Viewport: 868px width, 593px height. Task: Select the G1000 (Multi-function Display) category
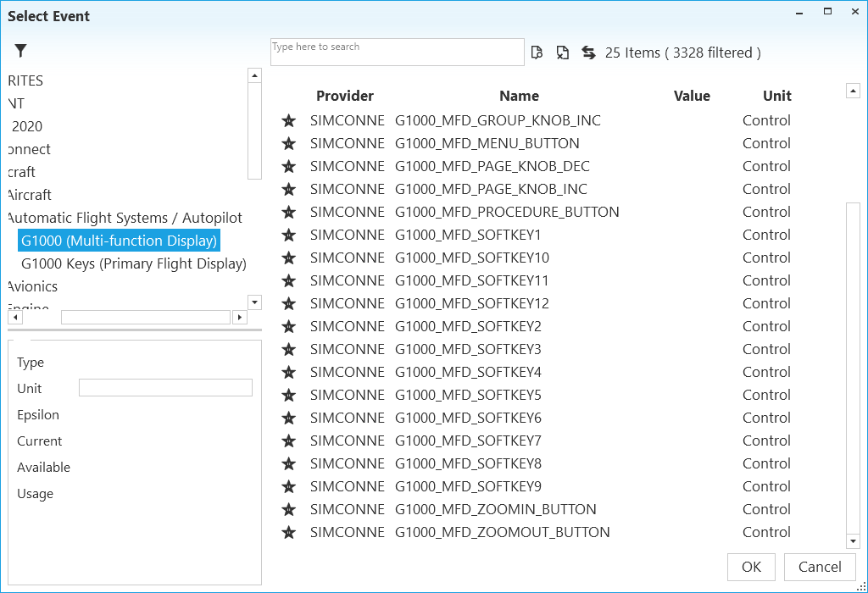click(x=119, y=241)
